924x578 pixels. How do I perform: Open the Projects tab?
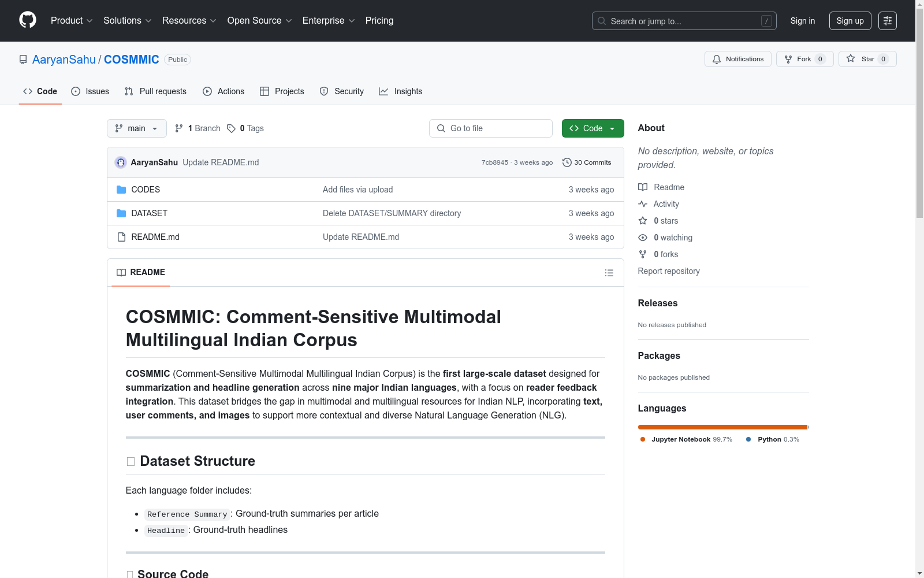point(282,91)
